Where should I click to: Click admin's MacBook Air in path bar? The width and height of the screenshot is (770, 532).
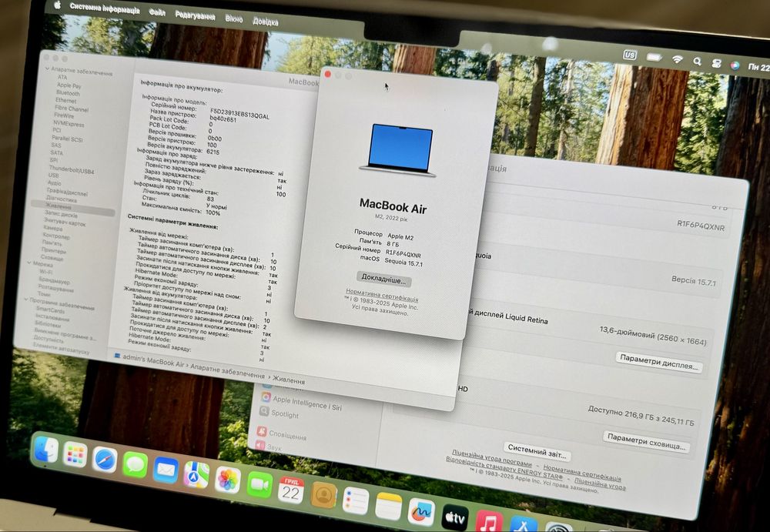tap(154, 360)
